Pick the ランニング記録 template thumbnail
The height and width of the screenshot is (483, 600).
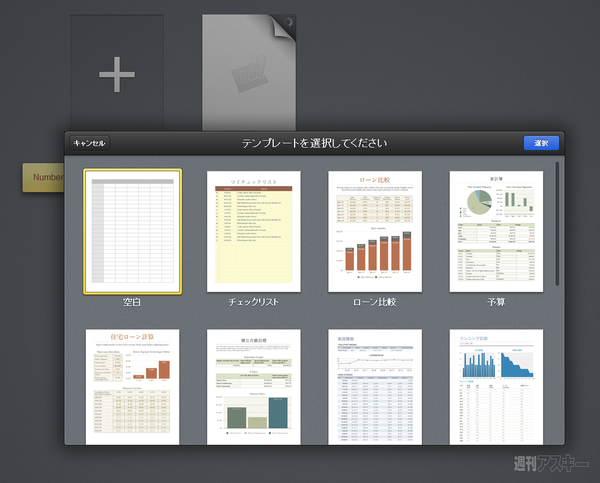pos(496,387)
